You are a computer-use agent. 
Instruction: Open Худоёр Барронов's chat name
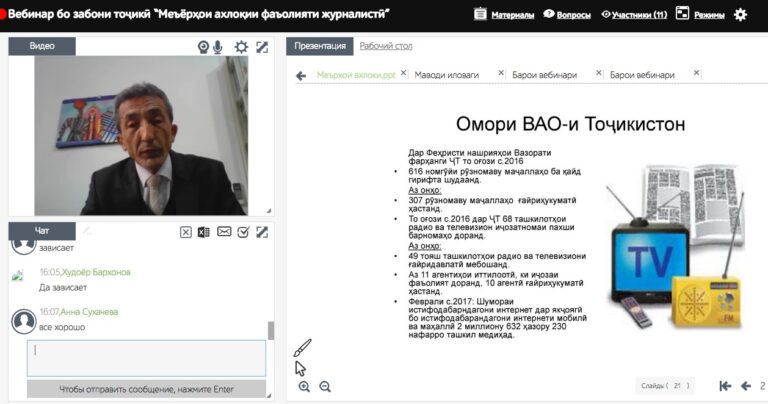point(96,272)
